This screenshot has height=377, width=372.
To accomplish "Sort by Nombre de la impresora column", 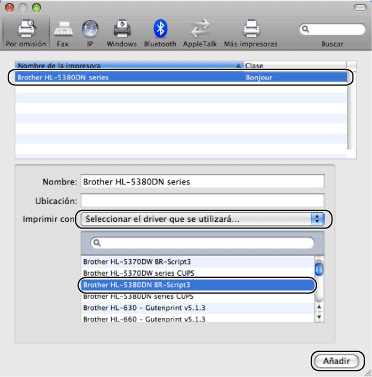I will coord(129,65).
